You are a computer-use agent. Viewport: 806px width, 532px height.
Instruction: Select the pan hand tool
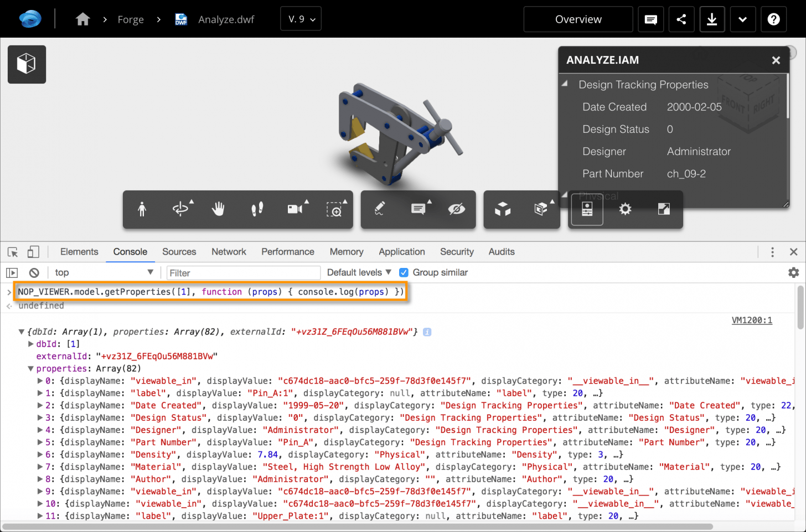click(x=219, y=209)
